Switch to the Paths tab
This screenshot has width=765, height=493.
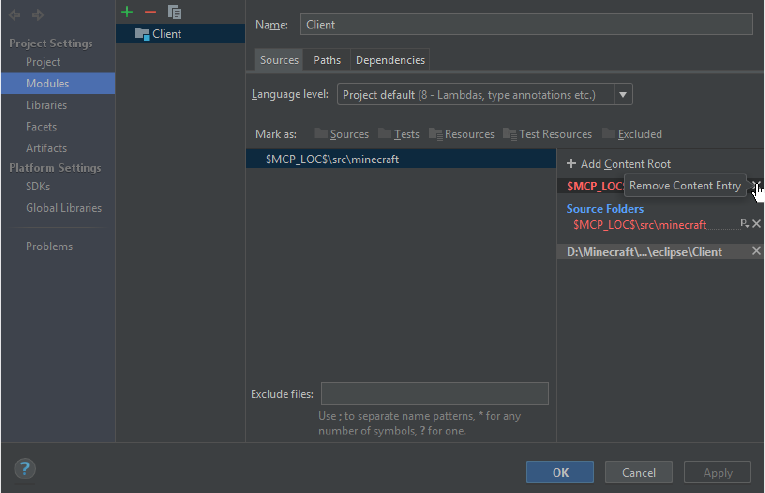coord(327,60)
